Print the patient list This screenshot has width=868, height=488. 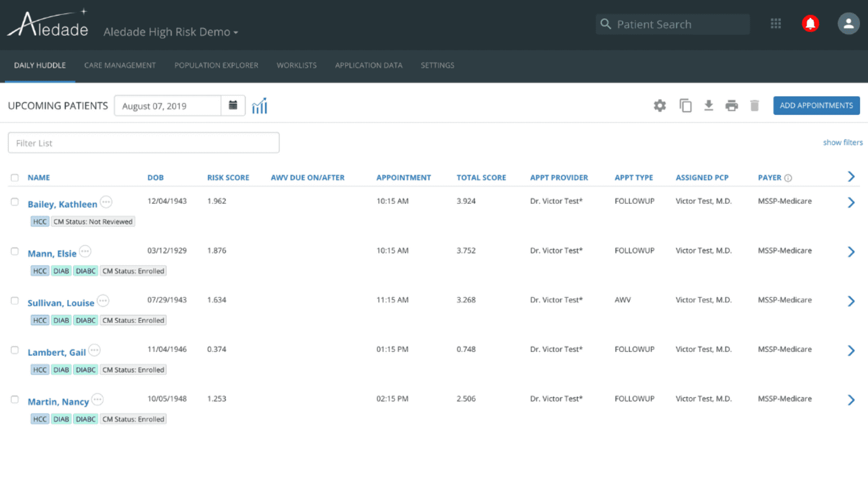(x=732, y=106)
